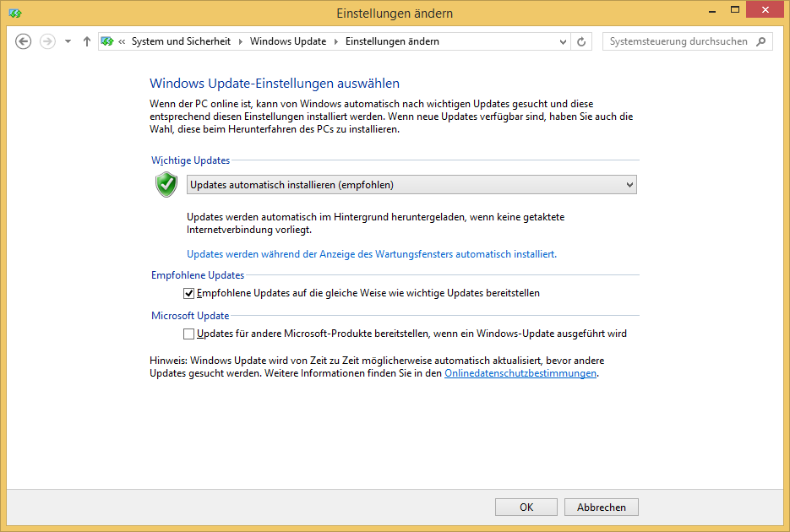
Task: Click the search magnifier icon
Action: tap(761, 41)
